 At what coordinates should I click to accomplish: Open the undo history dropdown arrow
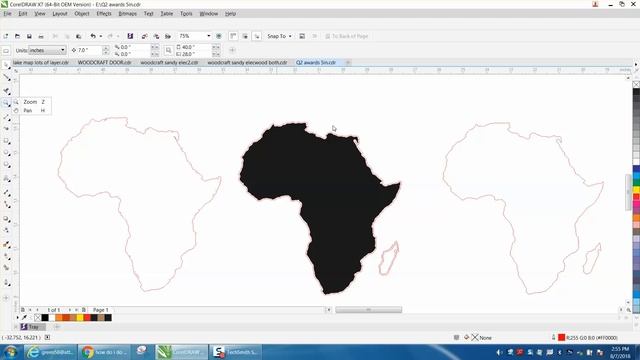coord(101,36)
